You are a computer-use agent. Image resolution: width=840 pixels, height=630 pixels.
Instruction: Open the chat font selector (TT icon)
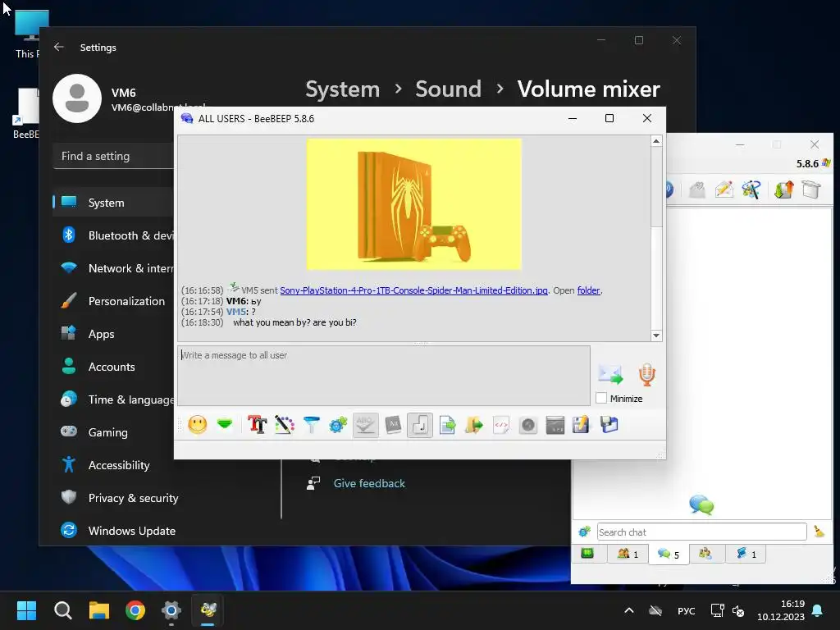pyautogui.click(x=257, y=426)
